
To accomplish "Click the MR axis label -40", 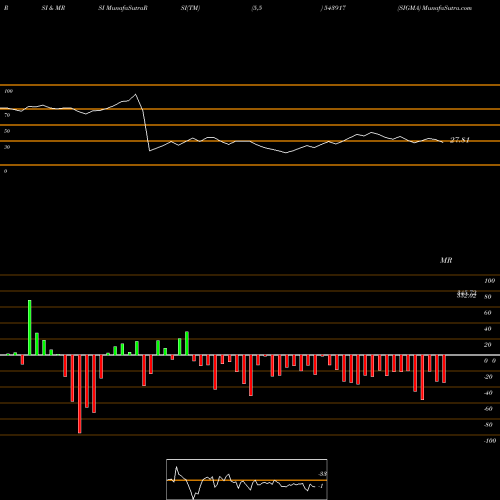I will tap(488, 393).
